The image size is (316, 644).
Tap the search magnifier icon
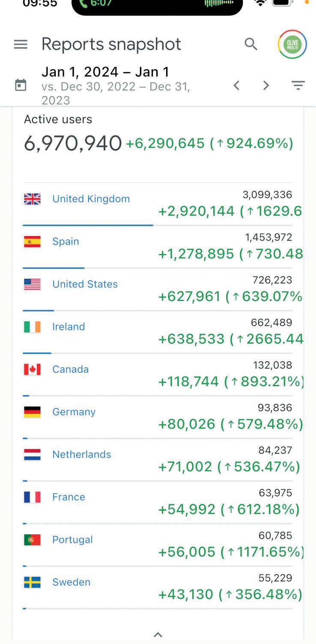pyautogui.click(x=251, y=44)
